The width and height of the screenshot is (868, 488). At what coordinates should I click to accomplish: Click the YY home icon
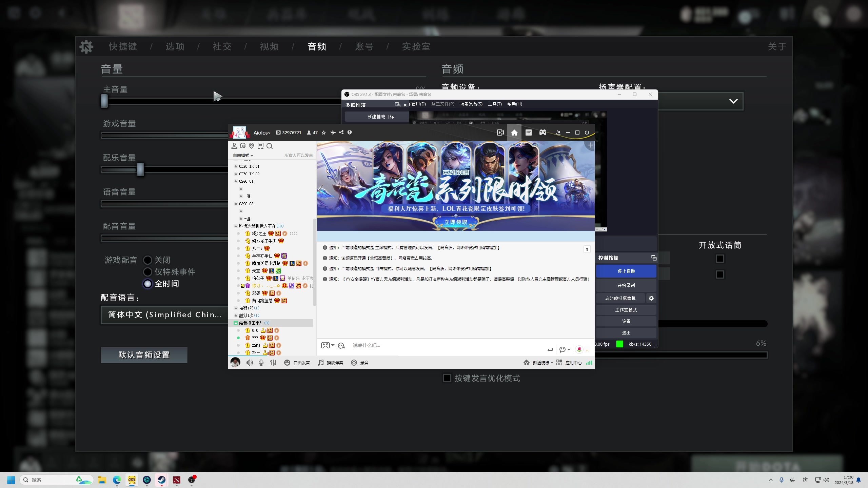point(514,133)
